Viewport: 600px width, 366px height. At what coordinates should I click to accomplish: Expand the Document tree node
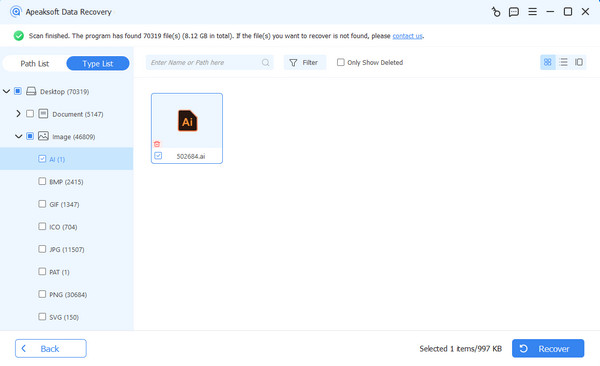18,114
